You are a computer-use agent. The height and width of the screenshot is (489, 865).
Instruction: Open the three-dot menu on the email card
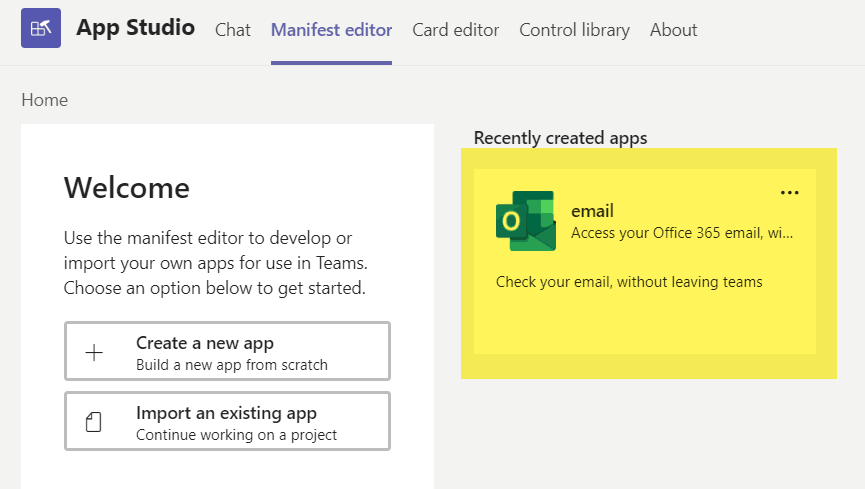click(789, 193)
